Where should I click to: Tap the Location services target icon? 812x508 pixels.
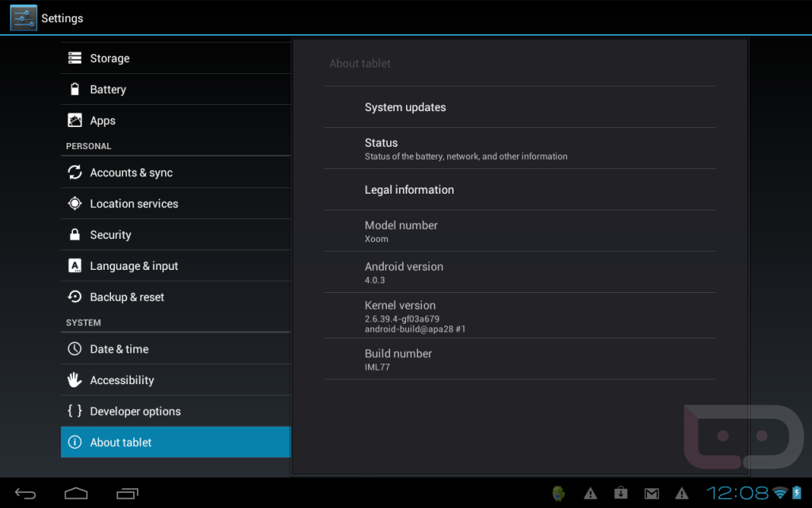coord(75,204)
